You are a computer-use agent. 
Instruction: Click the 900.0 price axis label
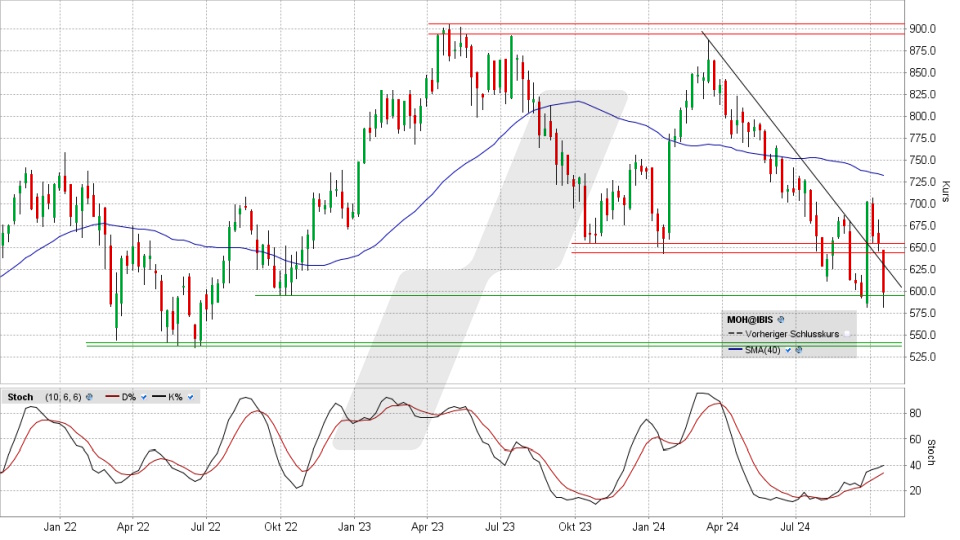(922, 29)
